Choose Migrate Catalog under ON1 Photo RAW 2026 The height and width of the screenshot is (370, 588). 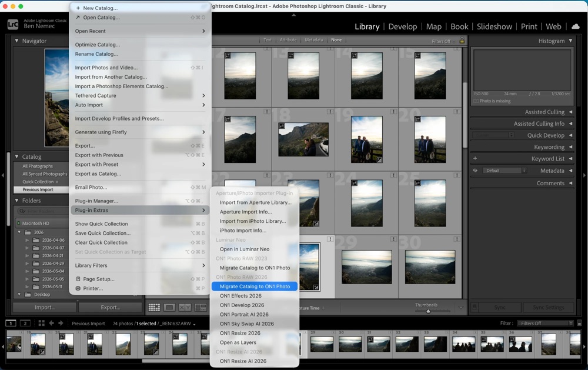click(x=255, y=286)
